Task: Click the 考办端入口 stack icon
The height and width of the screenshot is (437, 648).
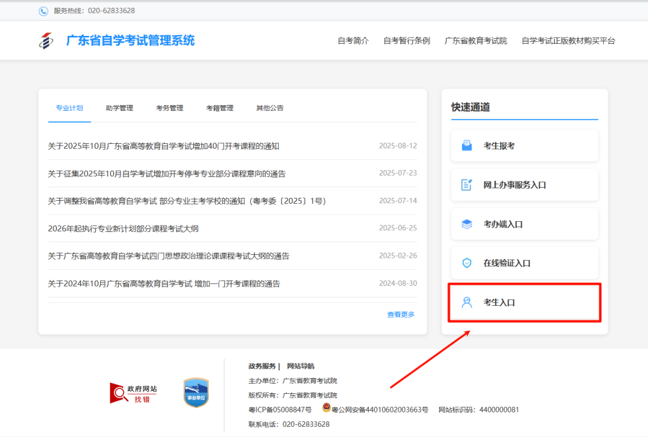Action: tap(466, 224)
